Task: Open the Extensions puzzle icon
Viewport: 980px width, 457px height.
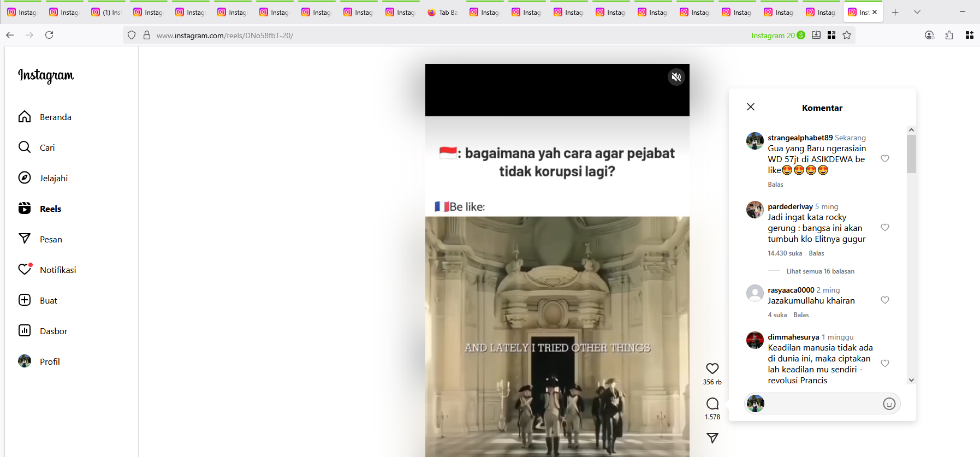Action: coord(949,35)
